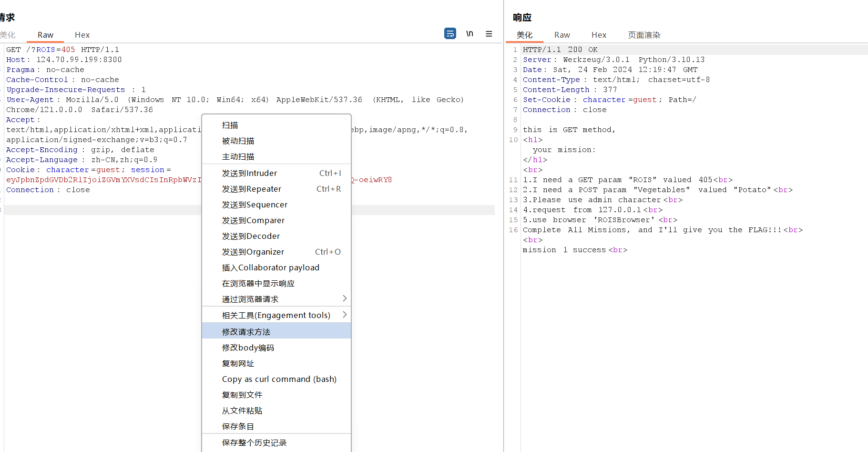Image resolution: width=868 pixels, height=452 pixels.
Task: Open the request panel hamburger menu
Action: pos(489,34)
